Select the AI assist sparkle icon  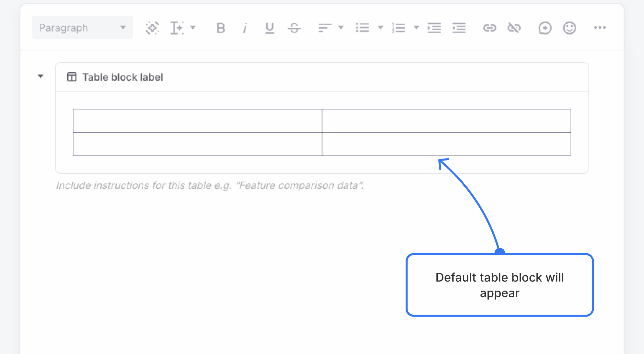tap(152, 28)
